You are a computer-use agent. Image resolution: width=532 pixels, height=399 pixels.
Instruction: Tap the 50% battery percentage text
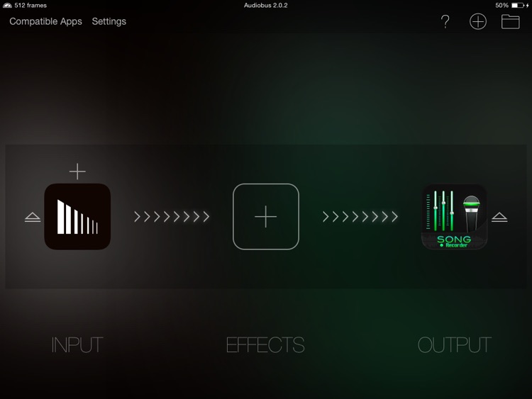coord(501,6)
